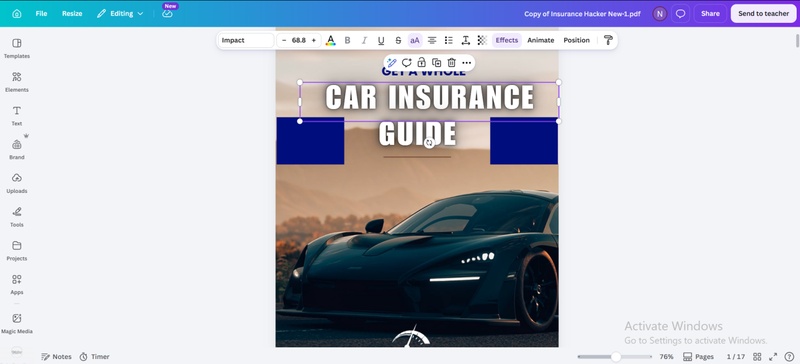800x364 pixels.
Task: Open the Impact font family dropdown
Action: pyautogui.click(x=246, y=40)
